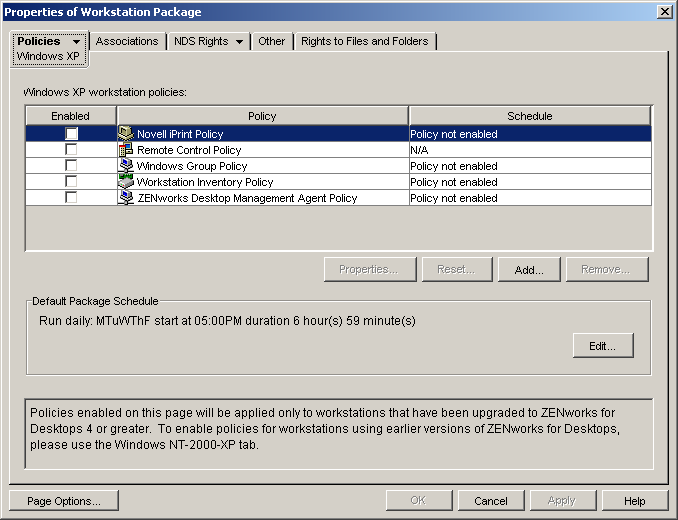Screen dimensions: 678x520
Task: Click Windows Group Policy's 'Policy not enabled' cell
Action: [530, 166]
